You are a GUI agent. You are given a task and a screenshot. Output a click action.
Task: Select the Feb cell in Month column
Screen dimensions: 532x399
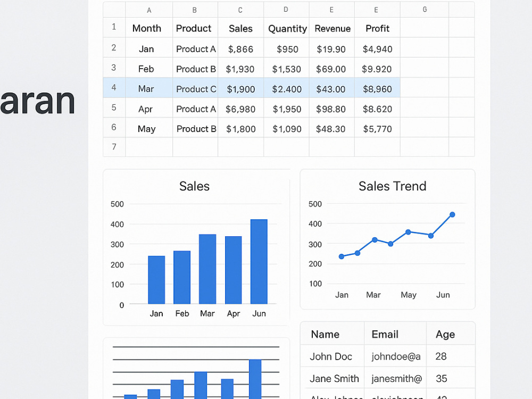coord(149,68)
